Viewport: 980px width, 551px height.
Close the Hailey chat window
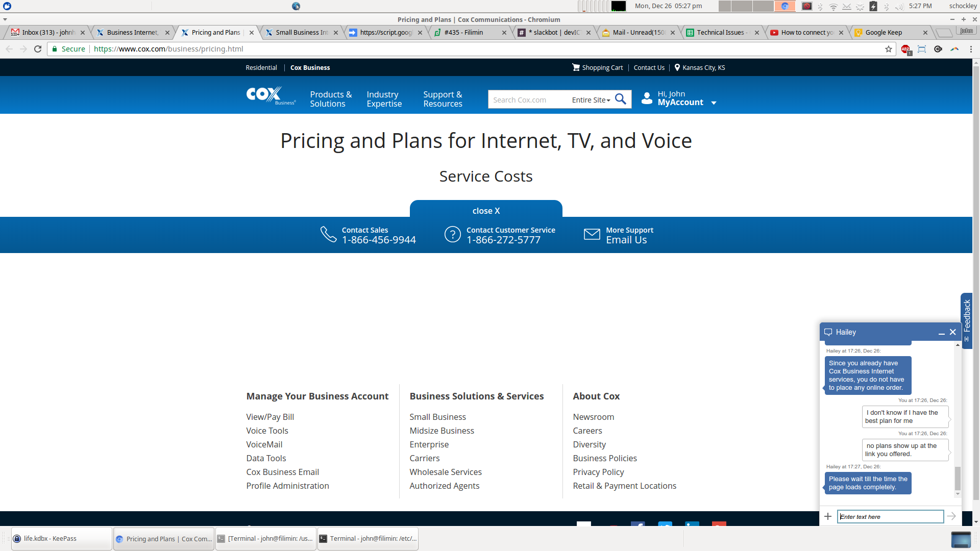click(x=953, y=332)
